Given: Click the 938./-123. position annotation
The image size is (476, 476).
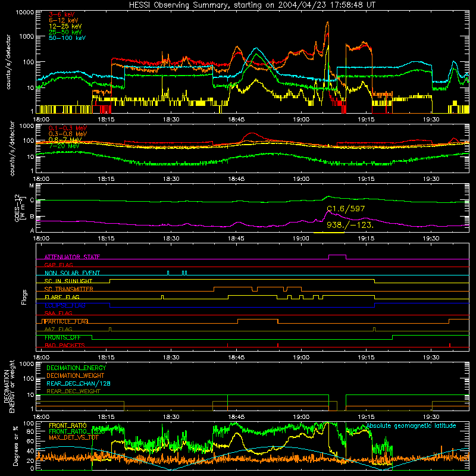Looking at the screenshot, I should click(x=350, y=225).
